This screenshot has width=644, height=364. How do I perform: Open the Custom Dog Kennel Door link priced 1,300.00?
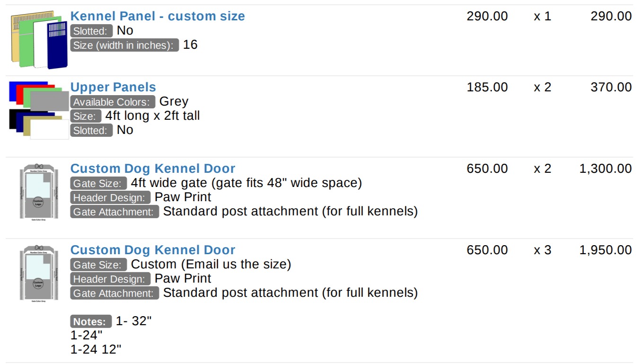coord(153,169)
